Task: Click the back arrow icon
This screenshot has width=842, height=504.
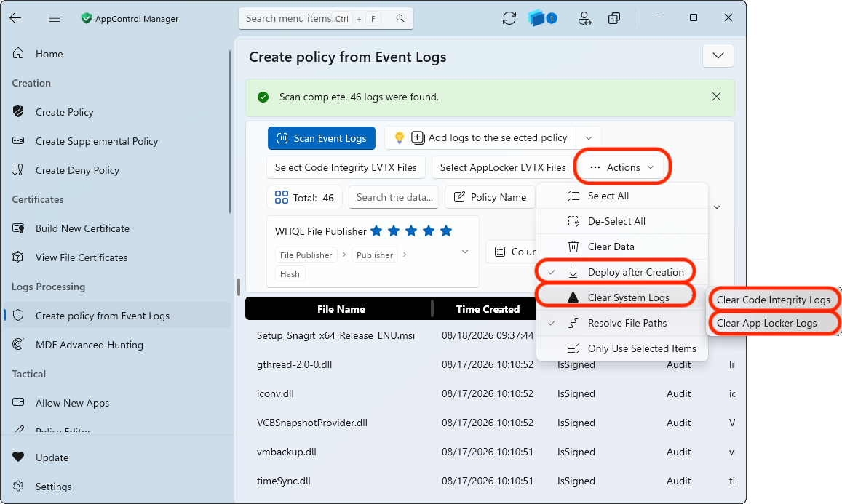Action: click(x=15, y=18)
